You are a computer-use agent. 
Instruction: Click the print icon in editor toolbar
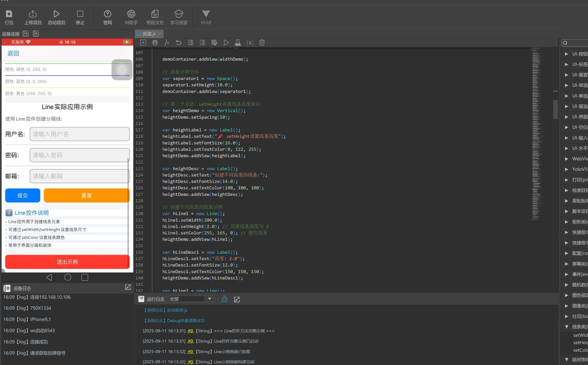(x=155, y=43)
